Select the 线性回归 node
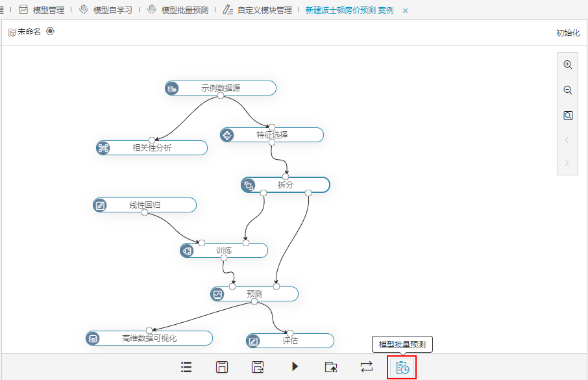Screen dimensions: 588x380 pyautogui.click(x=145, y=205)
